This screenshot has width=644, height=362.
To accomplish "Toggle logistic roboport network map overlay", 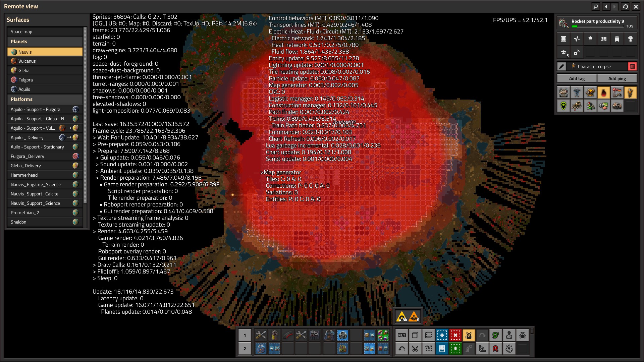I will pyautogui.click(x=563, y=93).
